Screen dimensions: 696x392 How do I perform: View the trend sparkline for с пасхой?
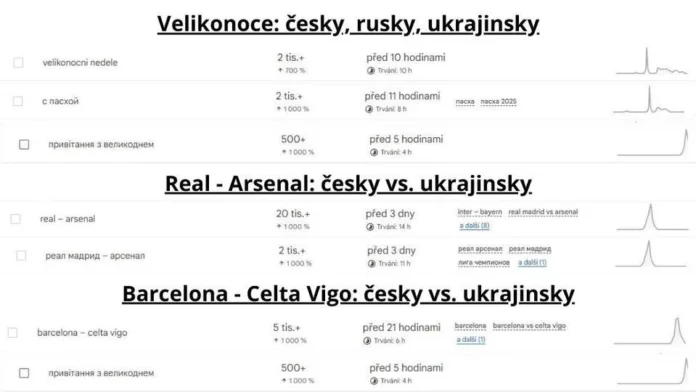649,99
